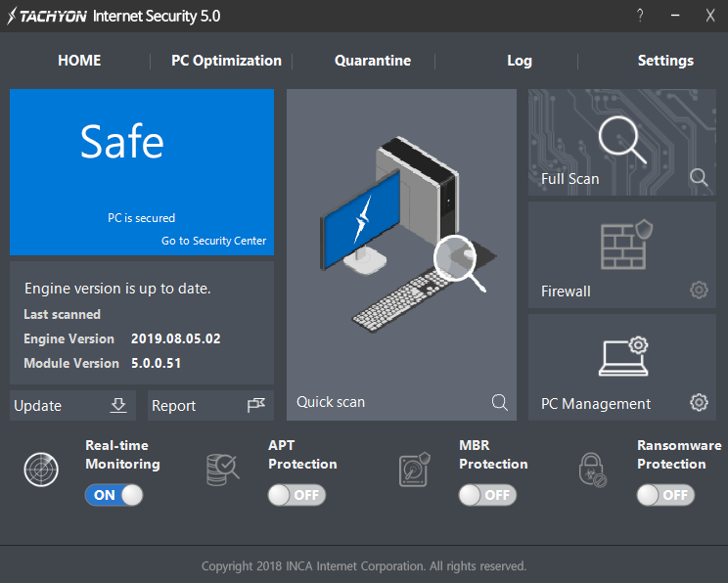This screenshot has width=728, height=583.
Task: Open the Help question mark icon
Action: coord(640,16)
